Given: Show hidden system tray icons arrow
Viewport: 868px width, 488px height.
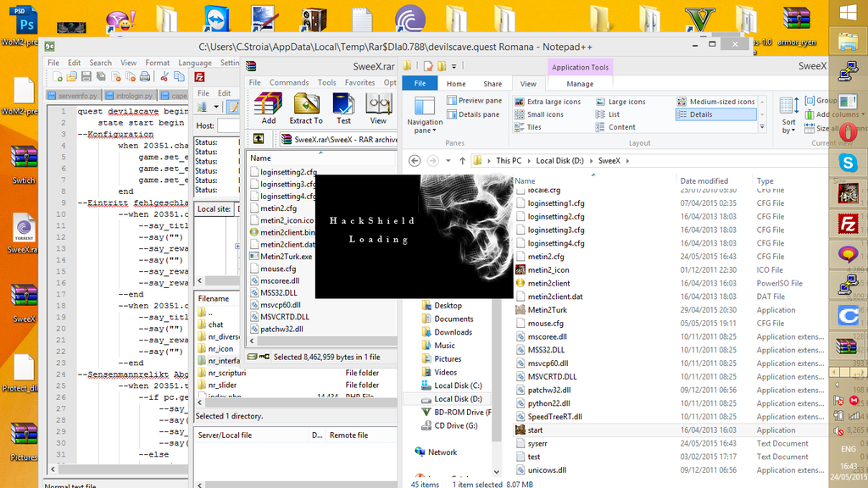Looking at the screenshot, I should tap(837, 385).
